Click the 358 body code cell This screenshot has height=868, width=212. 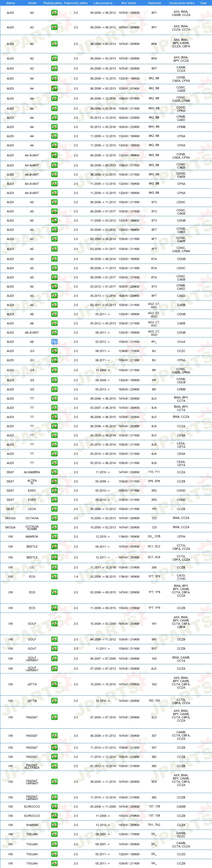(x=154, y=567)
